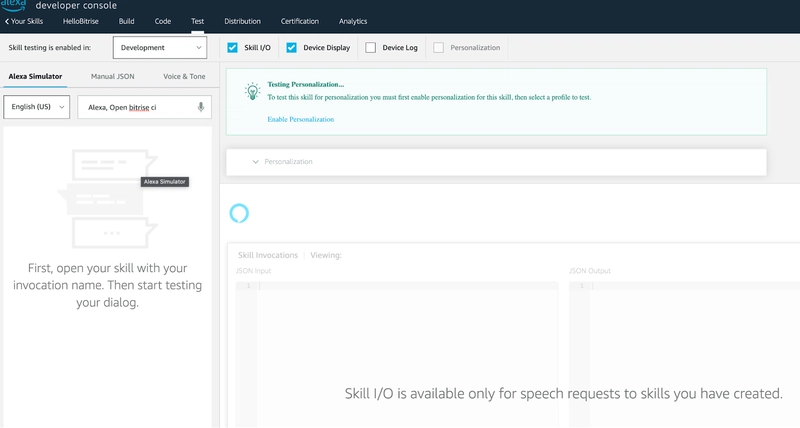Screen dimensions: 800x428
Task: Tick the Personalization checkbox
Action: coord(438,47)
